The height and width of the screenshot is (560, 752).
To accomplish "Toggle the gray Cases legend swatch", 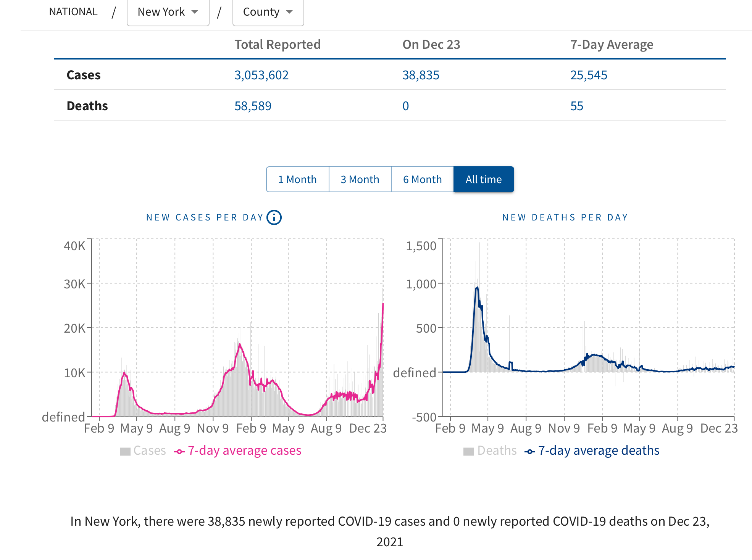I will point(125,451).
